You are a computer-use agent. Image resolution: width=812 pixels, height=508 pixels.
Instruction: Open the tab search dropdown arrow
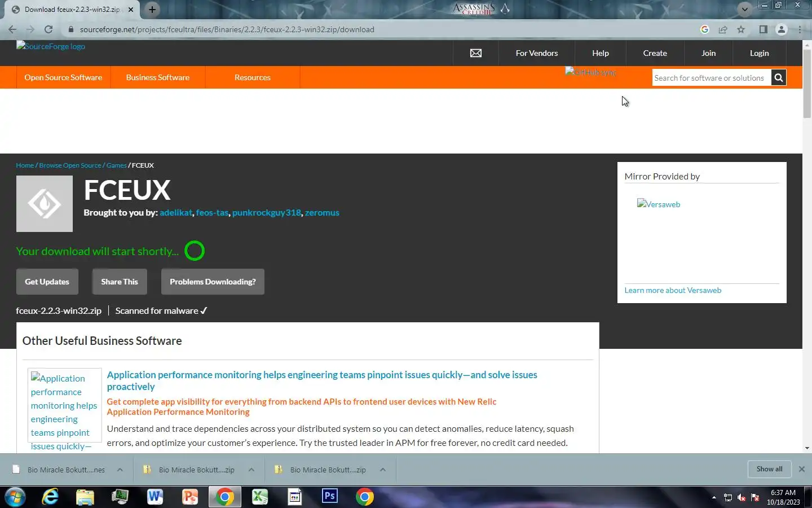tap(745, 9)
